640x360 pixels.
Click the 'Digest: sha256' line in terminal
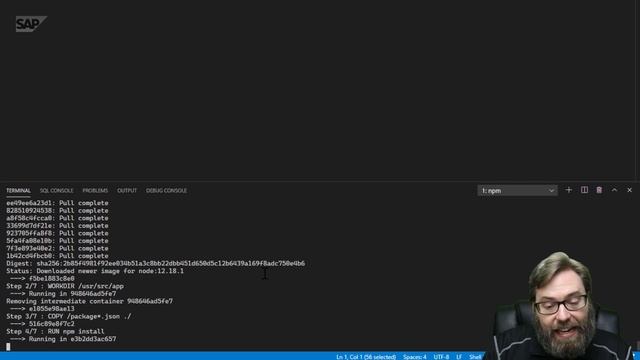(x=156, y=264)
